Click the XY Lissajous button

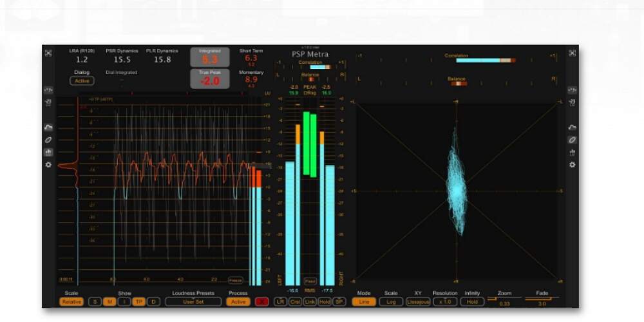coord(418,302)
